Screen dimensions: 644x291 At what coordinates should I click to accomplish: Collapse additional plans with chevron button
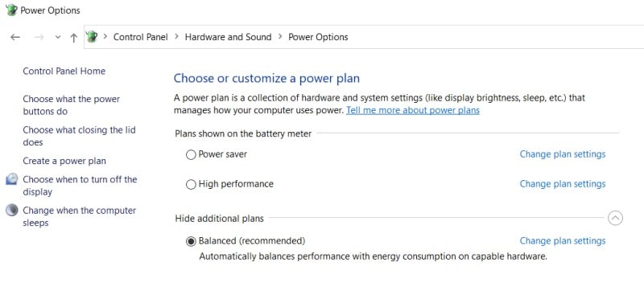point(615,218)
